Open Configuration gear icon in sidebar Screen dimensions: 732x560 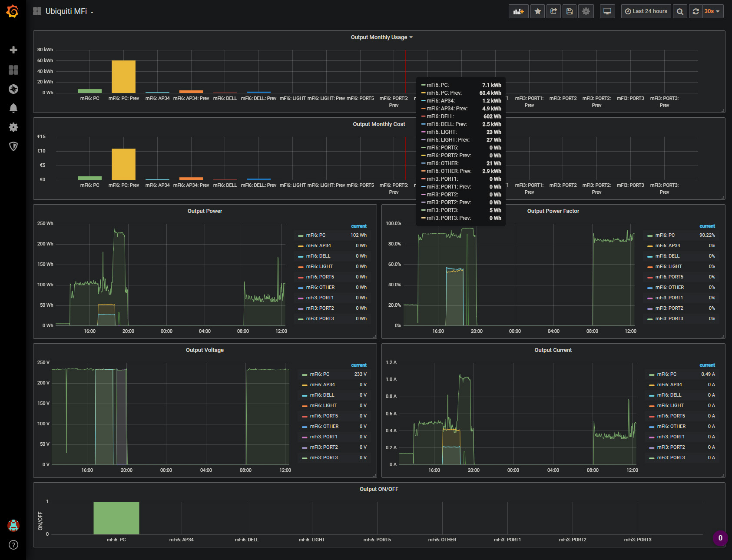tap(13, 127)
